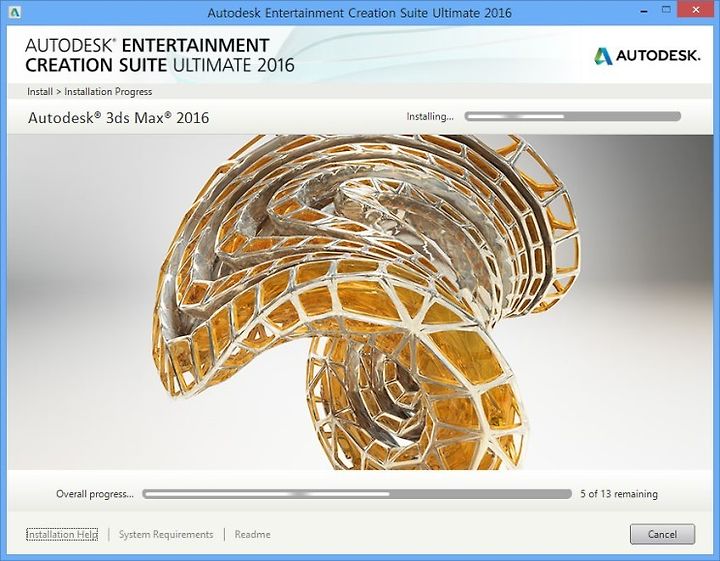The image size is (720, 561).
Task: Click the '5 of 13 remaining' text
Action: pos(619,494)
